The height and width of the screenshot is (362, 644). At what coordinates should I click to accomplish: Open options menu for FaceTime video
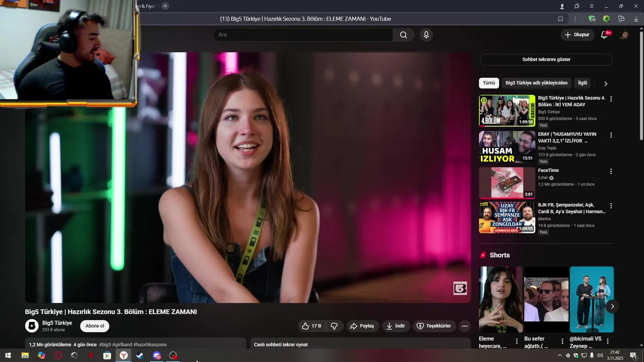(x=611, y=171)
